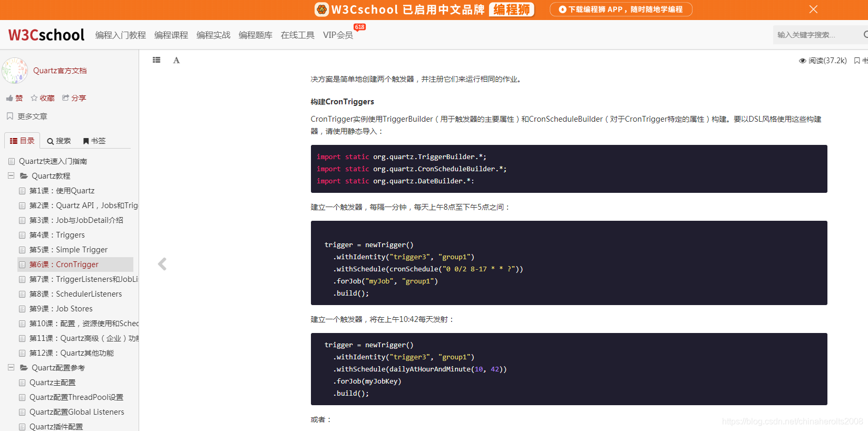The height and width of the screenshot is (431, 868).
Task: Open Quartz配置ThreadPool设置 page
Action: click(76, 397)
